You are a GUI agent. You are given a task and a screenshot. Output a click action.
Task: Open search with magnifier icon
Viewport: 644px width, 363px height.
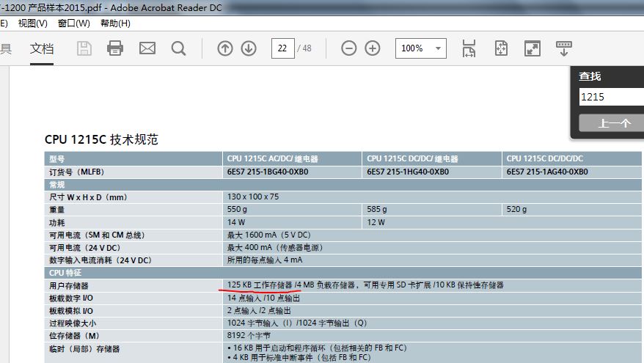(178, 48)
